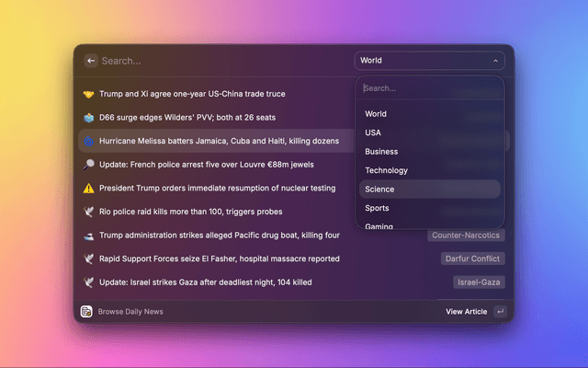Focus the main Search field

point(220,61)
